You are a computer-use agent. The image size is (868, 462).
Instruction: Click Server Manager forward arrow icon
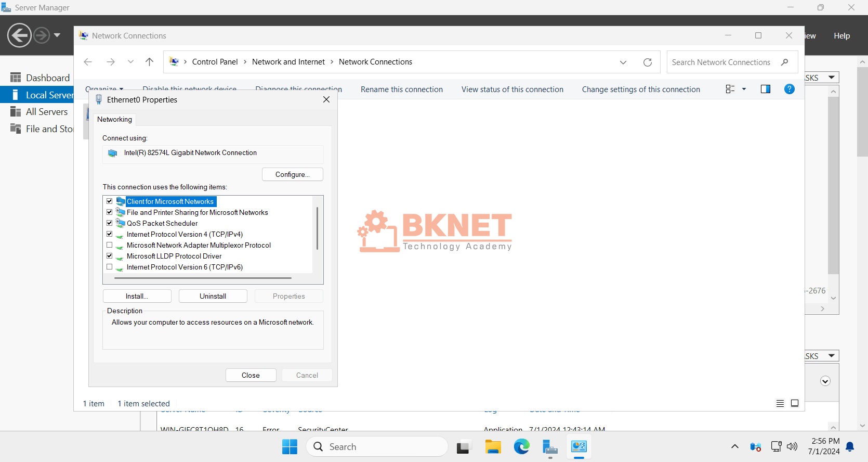click(x=42, y=35)
